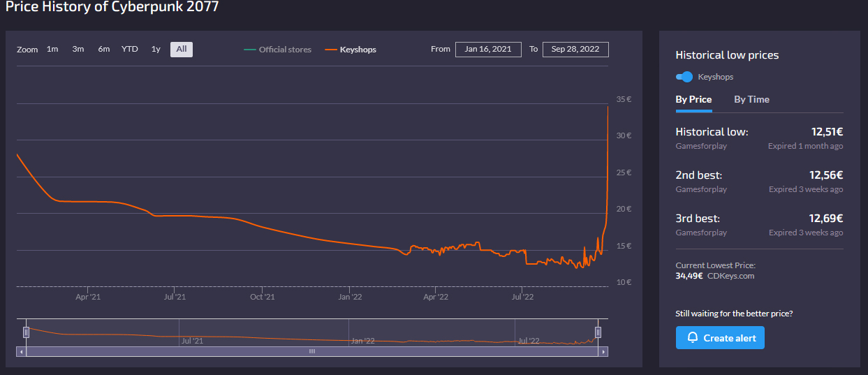The height and width of the screenshot is (375, 868).
Task: Click the Historical low price 12,51€
Action: click(x=826, y=131)
